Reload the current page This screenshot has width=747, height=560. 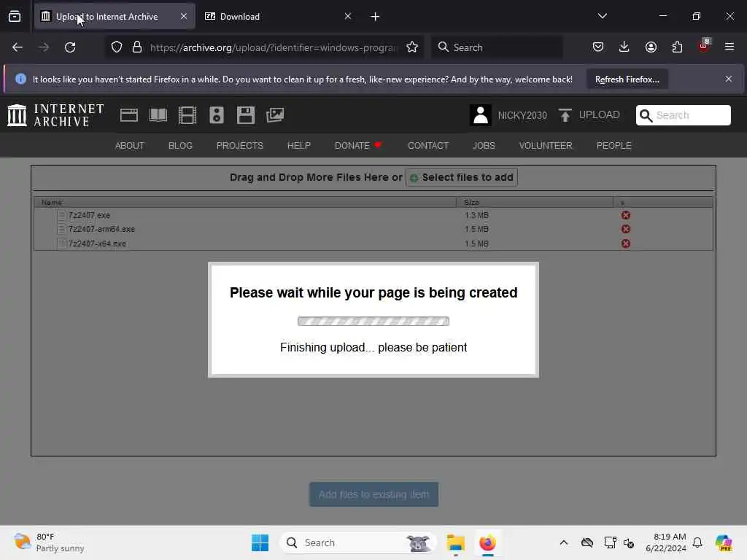coord(70,47)
